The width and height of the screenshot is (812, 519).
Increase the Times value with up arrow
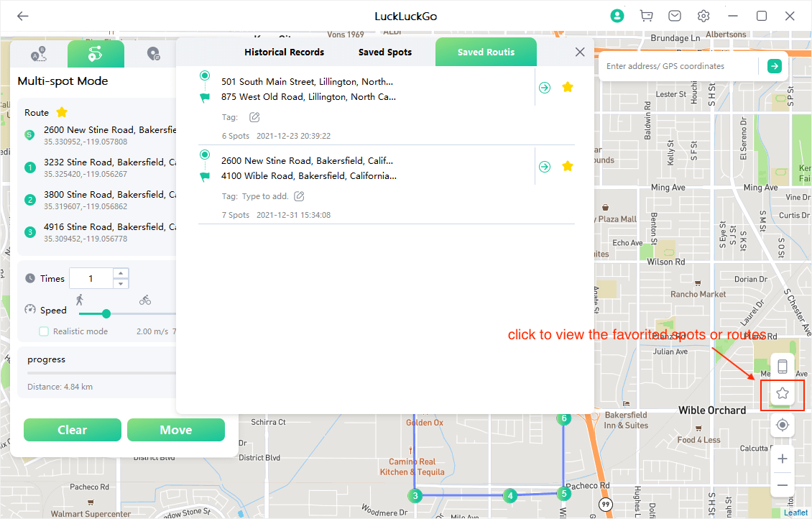pos(121,273)
